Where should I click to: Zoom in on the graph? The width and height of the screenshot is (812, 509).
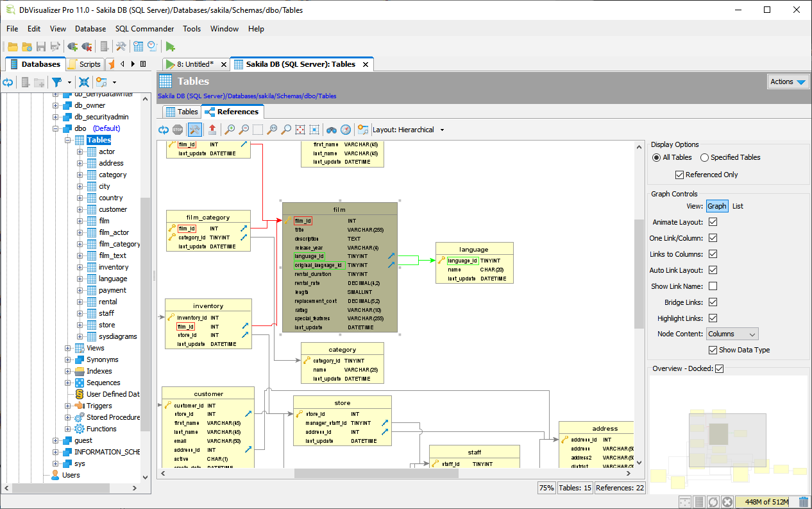click(x=230, y=130)
